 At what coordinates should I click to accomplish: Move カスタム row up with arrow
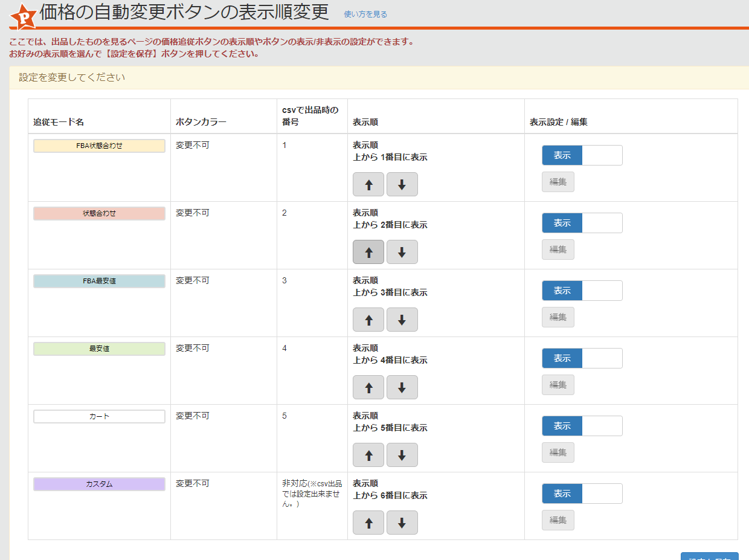(x=368, y=523)
